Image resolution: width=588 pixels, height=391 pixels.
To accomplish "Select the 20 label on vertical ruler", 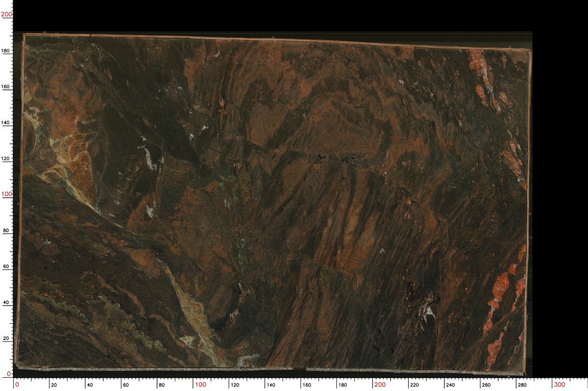I will (6, 338).
